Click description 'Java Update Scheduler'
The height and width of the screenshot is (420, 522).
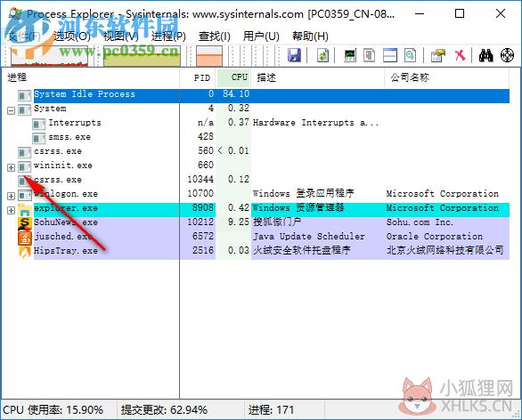tap(309, 237)
